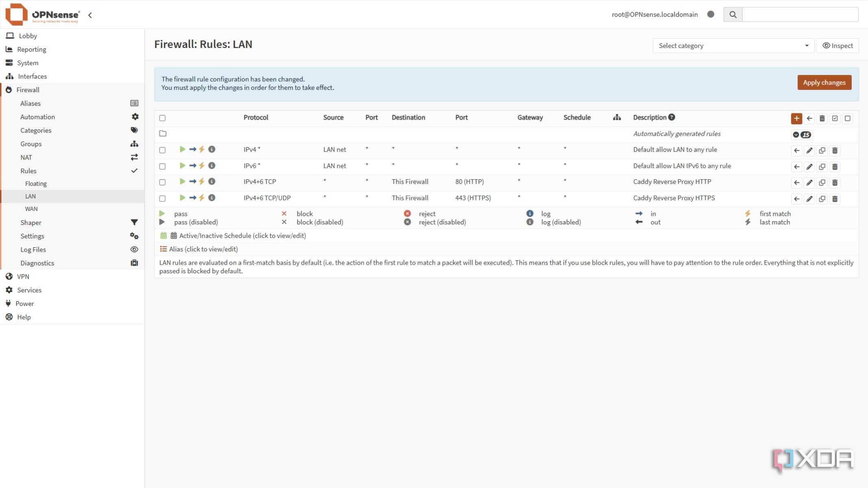
Task: Click the enable selected rules icon in header
Action: tap(835, 118)
